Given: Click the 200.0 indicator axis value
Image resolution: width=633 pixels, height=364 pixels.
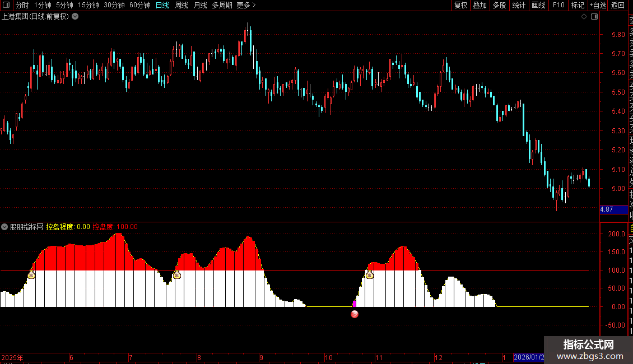Looking at the screenshot, I should pyautogui.click(x=616, y=234).
